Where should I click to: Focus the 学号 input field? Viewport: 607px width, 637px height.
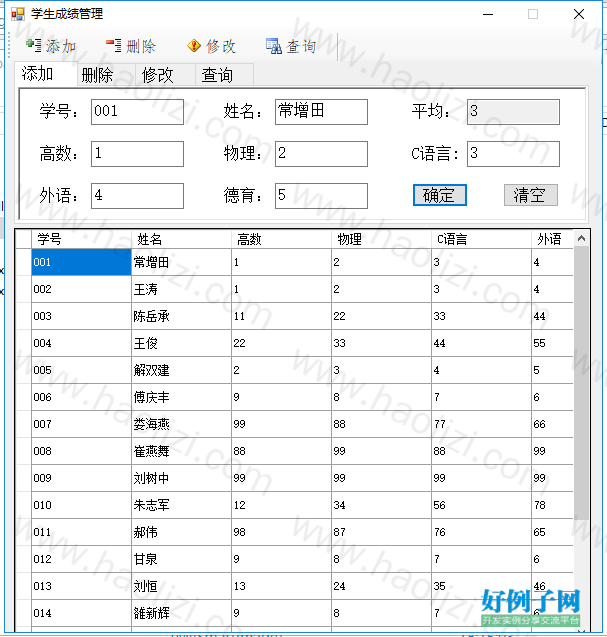point(137,112)
